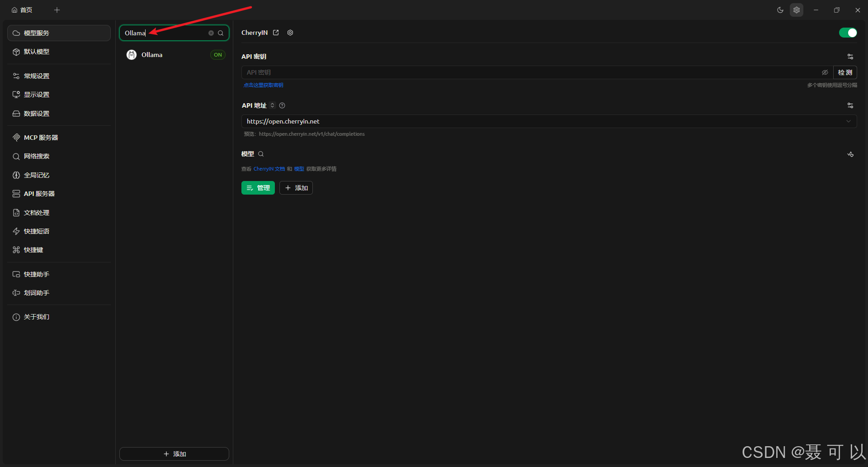868x467 pixels.
Task: Open 显示设置 settings
Action: [x=59, y=95]
